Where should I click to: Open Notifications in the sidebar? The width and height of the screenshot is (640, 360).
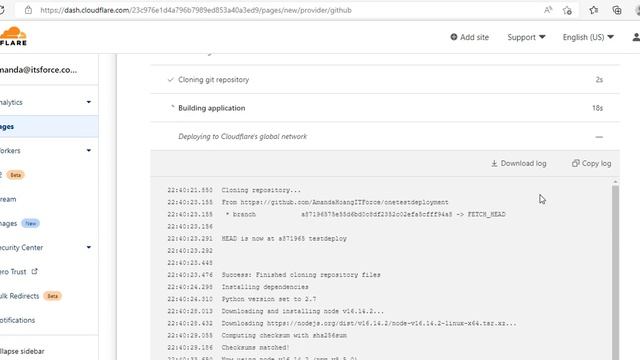coord(18,320)
